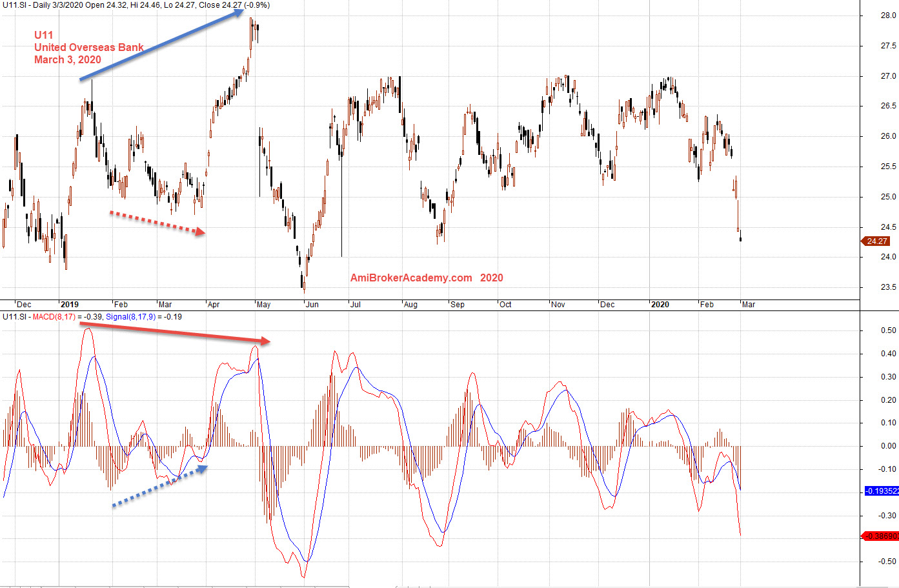Click the 25.0 price axis label
Viewport: 899px width, 588px height.
[x=888, y=197]
